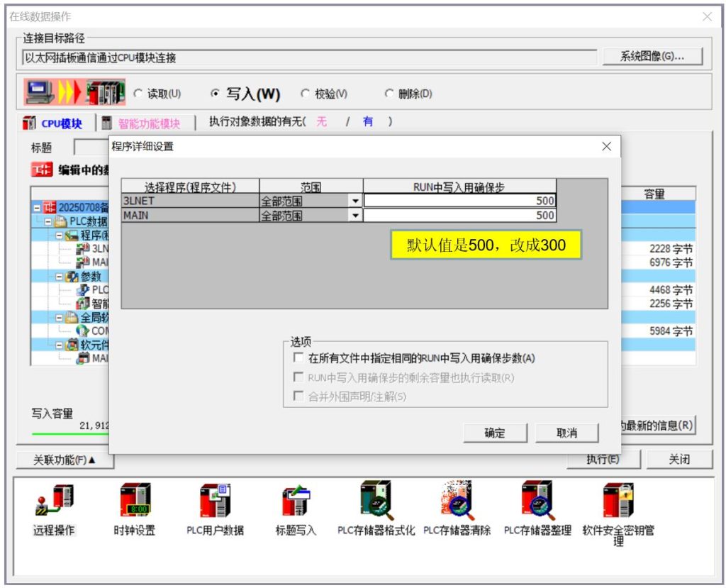The width and height of the screenshot is (726, 588).
Task: Open the 远程操作 remote operation icon
Action: pos(54,500)
